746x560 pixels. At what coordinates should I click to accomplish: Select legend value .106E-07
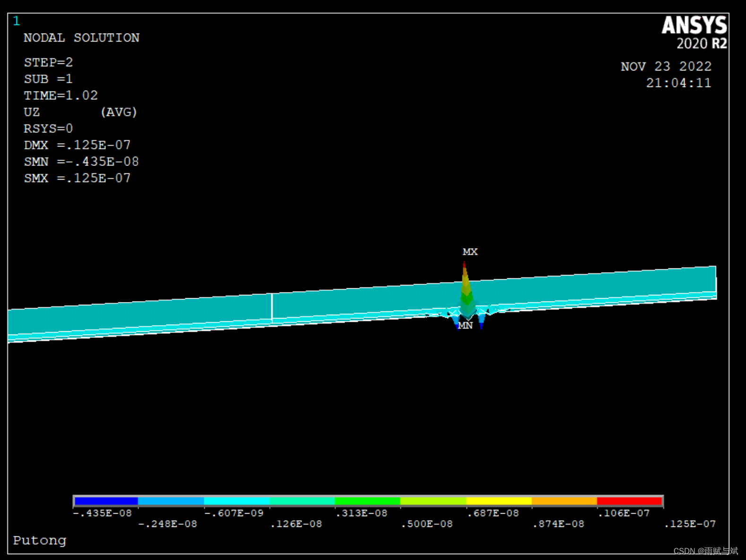[x=624, y=513]
